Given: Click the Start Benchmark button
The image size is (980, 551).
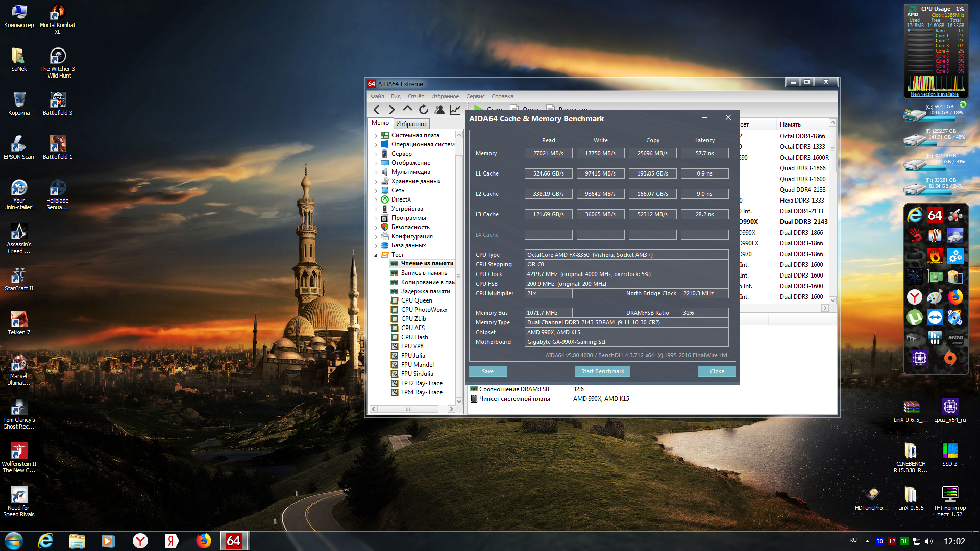Looking at the screenshot, I should tap(602, 371).
